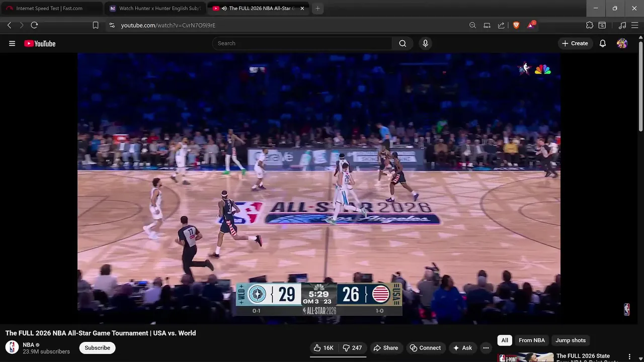644x362 pixels.
Task: Open options menu for recommended video
Action: tap(629, 357)
